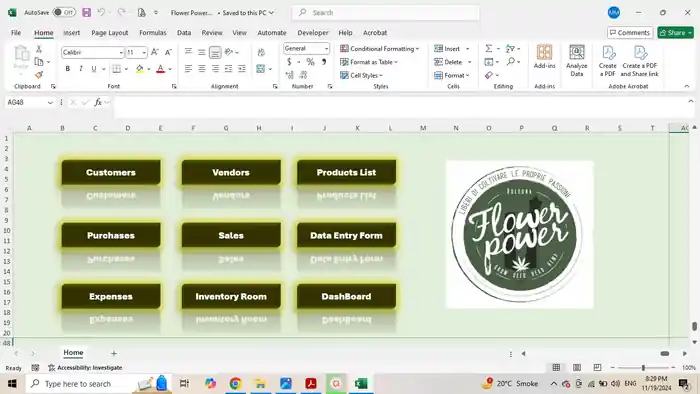Click Create a PDF icon
This screenshot has width=700, height=394.
coord(608,61)
